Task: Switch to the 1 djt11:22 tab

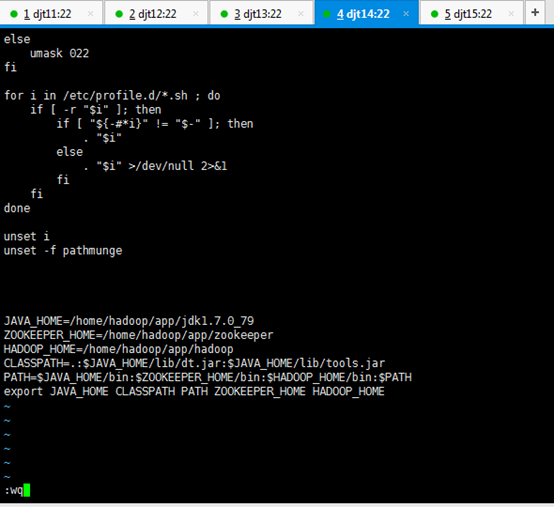Action: 51,13
